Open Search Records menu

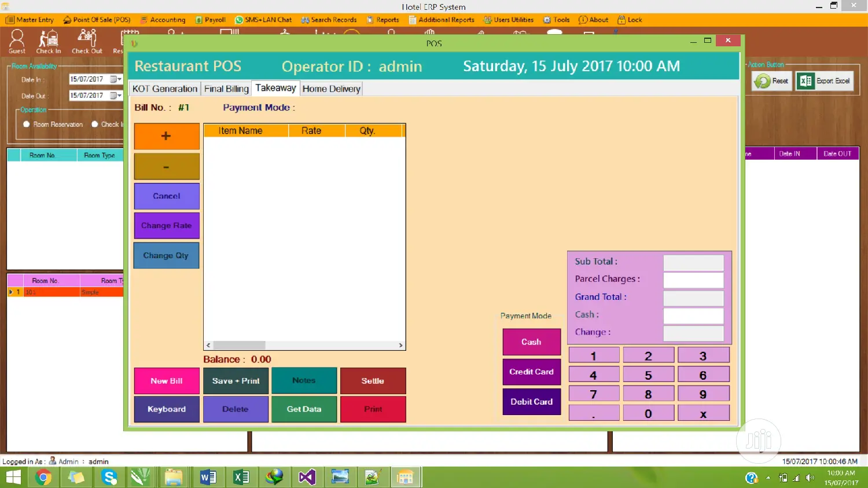point(329,20)
